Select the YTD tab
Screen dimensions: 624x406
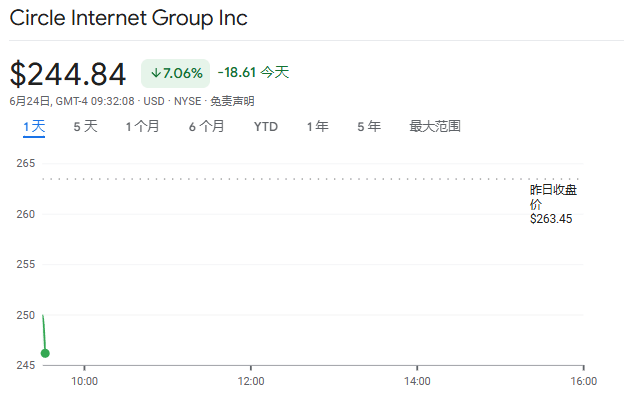(266, 127)
